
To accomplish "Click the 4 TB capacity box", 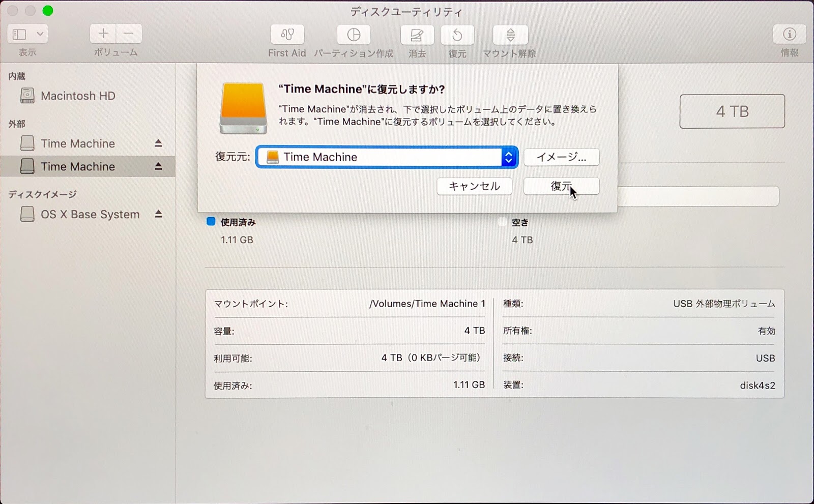I will click(x=732, y=111).
